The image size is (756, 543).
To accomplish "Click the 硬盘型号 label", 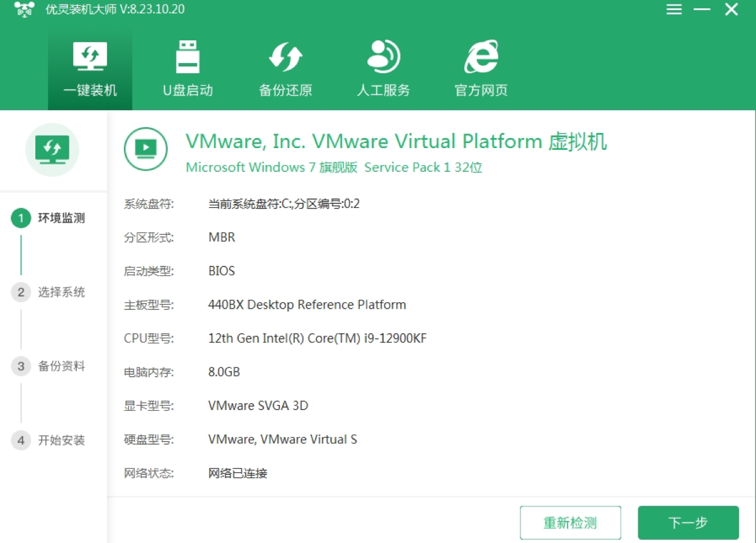I will coord(149,440).
